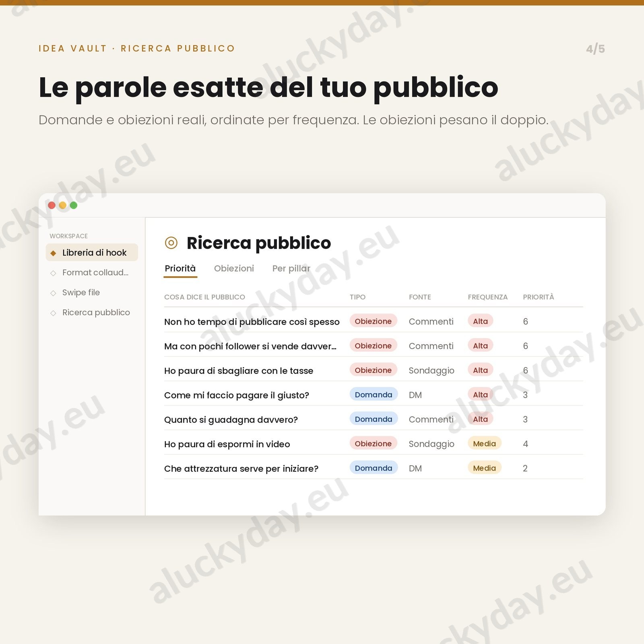Viewport: 644px width, 644px height.
Task: Click the WORKSPACE sidebar label
Action: pos(69,236)
